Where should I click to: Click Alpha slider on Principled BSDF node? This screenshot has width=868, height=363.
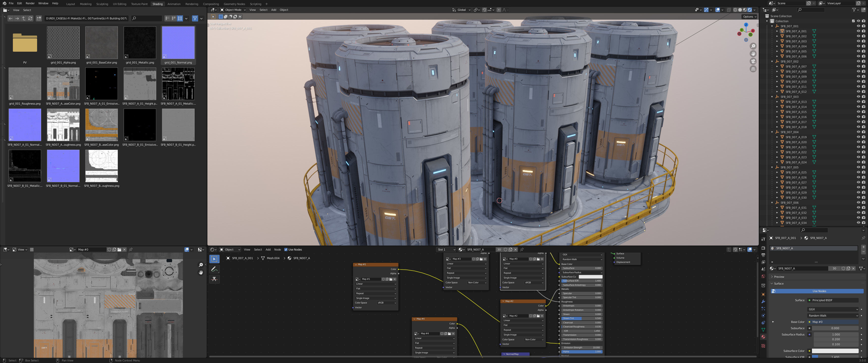(x=582, y=352)
